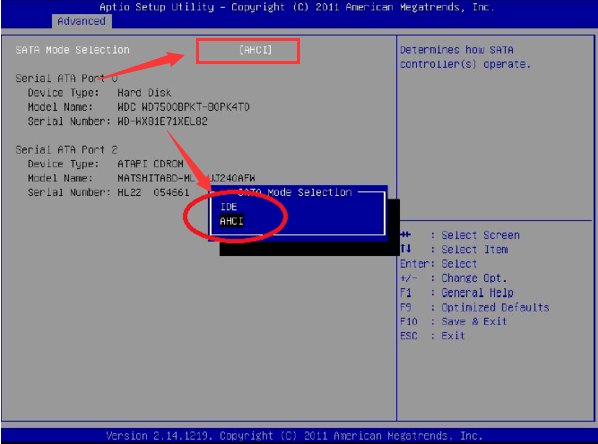Click the ATAPI CDROM device type
Viewport: 598px width, 444px height.
pyautogui.click(x=150, y=164)
